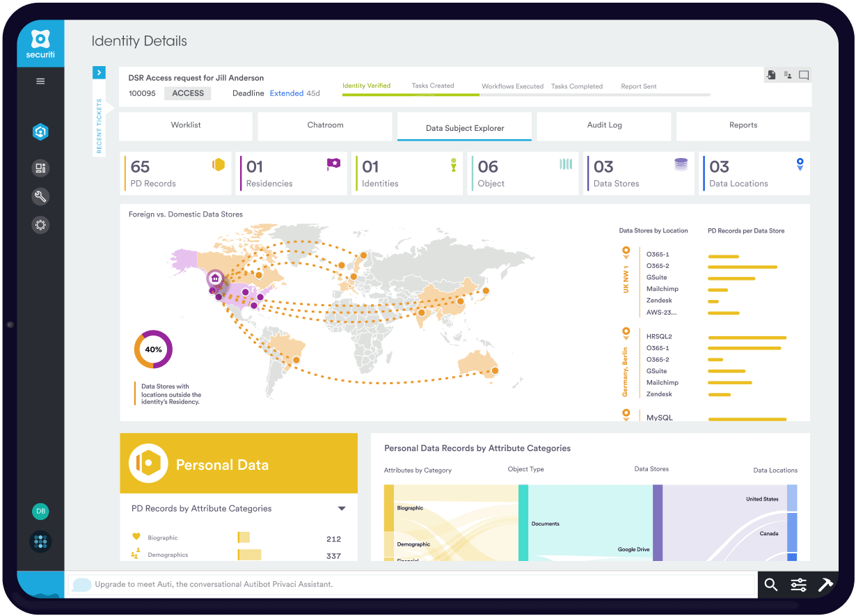Viewport: 856px width, 616px height.
Task: Open the 06 Object card
Action: [523, 173]
